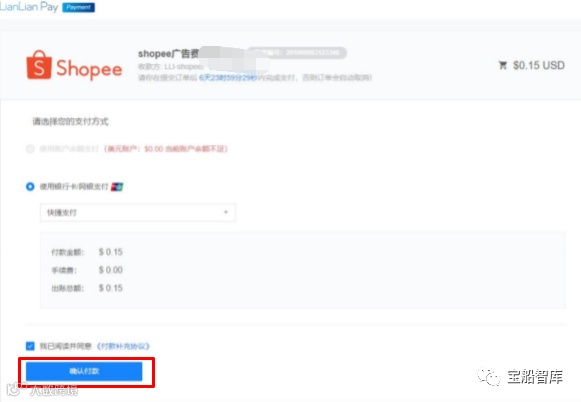This screenshot has width=581, height=402.
Task: Click the Shopee wordmark text
Action: click(x=89, y=69)
